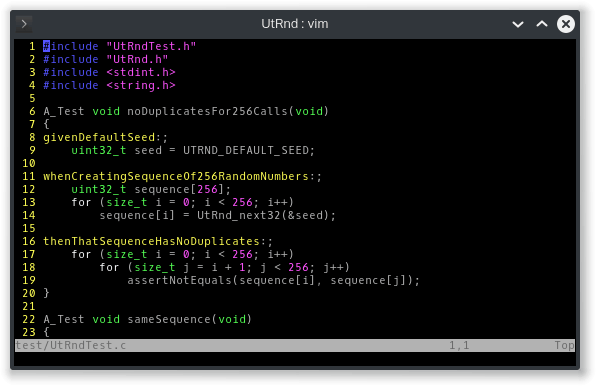Click UTRND_DEFAULT_SEED on line 9
Screen dimensions: 596x386
pos(246,150)
